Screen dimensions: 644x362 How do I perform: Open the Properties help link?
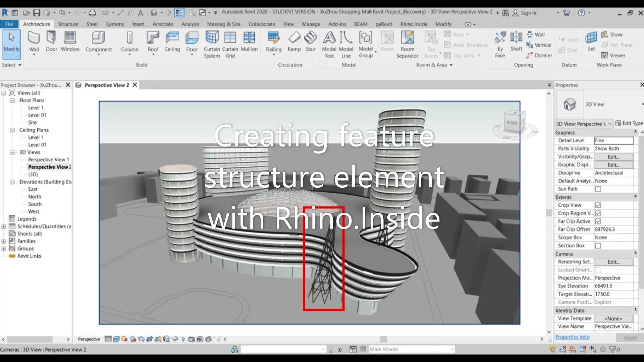pos(572,337)
